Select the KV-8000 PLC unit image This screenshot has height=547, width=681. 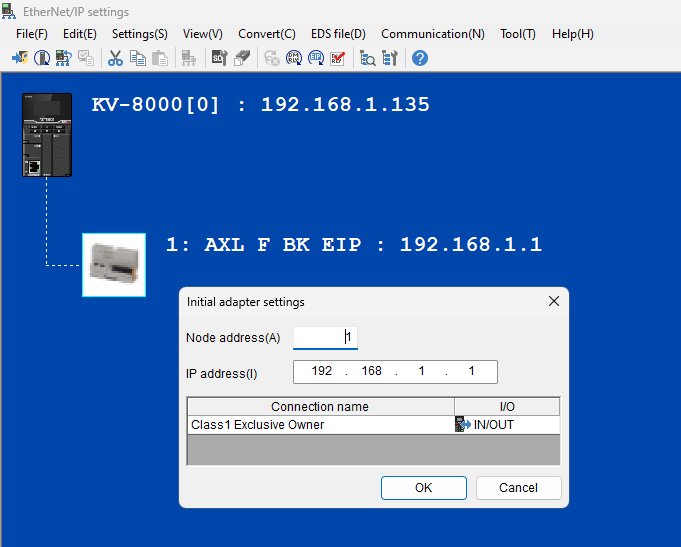pos(47,135)
